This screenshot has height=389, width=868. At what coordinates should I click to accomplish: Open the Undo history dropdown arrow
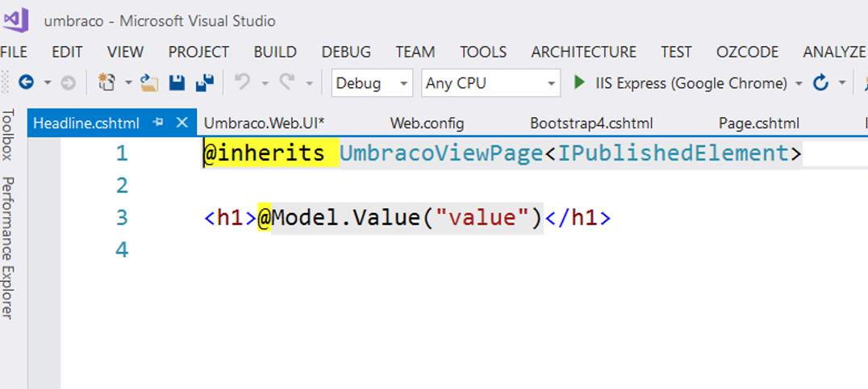265,83
